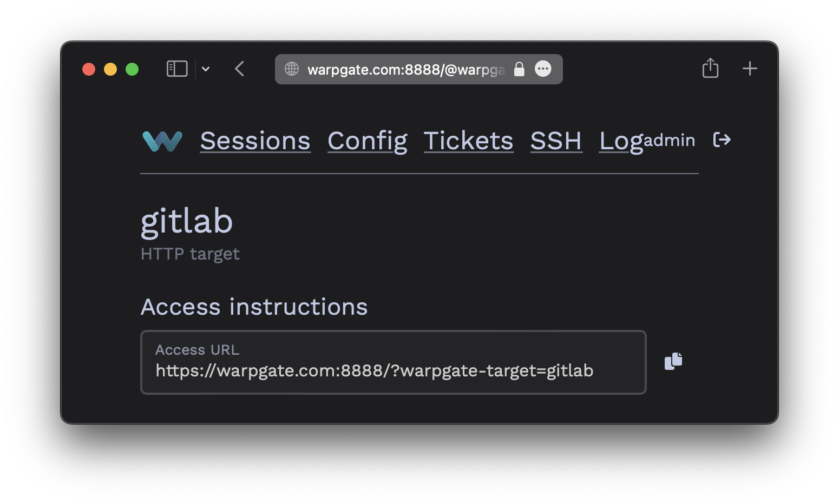Click the globe icon in address bar
This screenshot has width=839, height=504.
pos(292,69)
